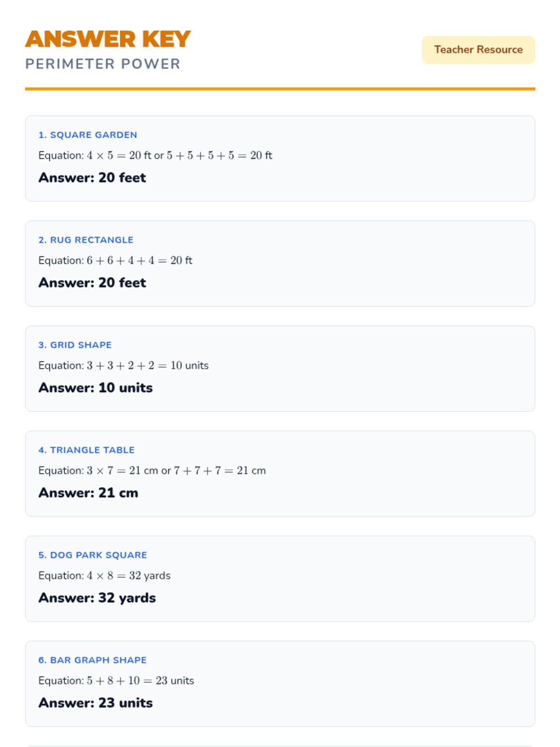The height and width of the screenshot is (747, 560).
Task: Click the Answer: 23 units text
Action: pyautogui.click(x=96, y=703)
